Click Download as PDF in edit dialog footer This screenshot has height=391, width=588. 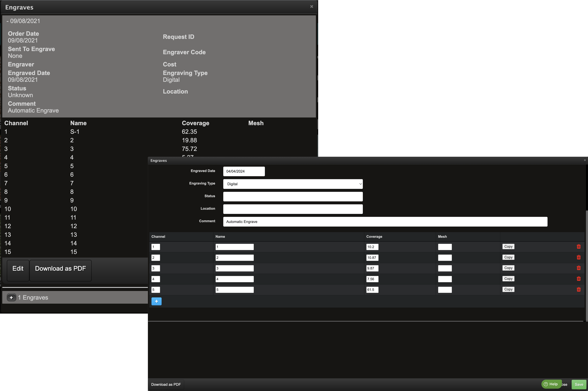coord(166,384)
